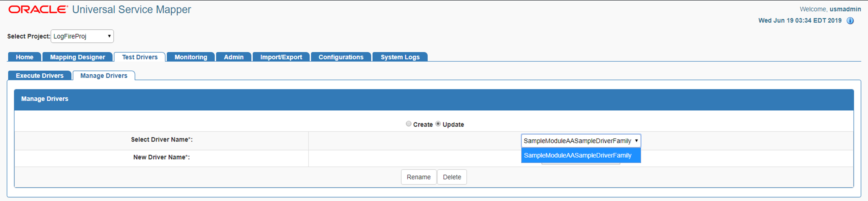Open the Monitoring tab

pos(191,57)
